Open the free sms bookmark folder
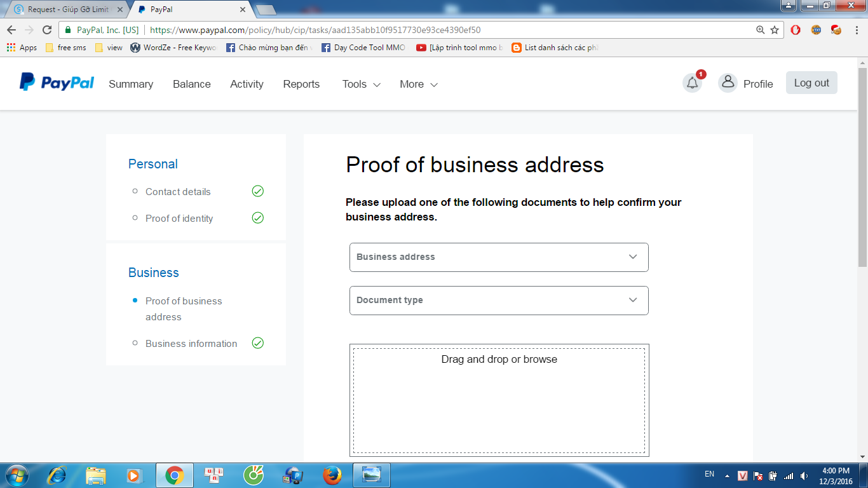This screenshot has height=488, width=868. [65, 48]
